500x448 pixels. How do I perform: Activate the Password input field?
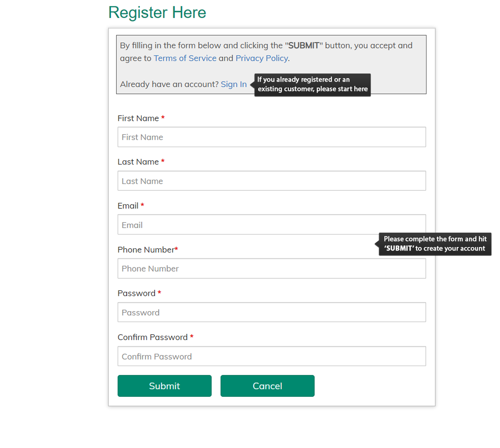(272, 312)
